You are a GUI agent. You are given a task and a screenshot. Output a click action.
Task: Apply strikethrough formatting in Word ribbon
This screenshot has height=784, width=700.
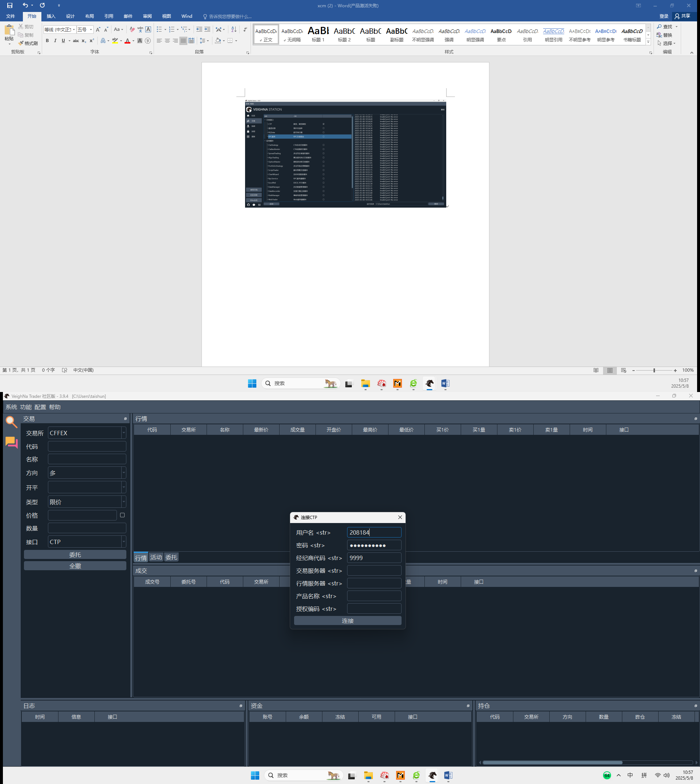click(76, 41)
